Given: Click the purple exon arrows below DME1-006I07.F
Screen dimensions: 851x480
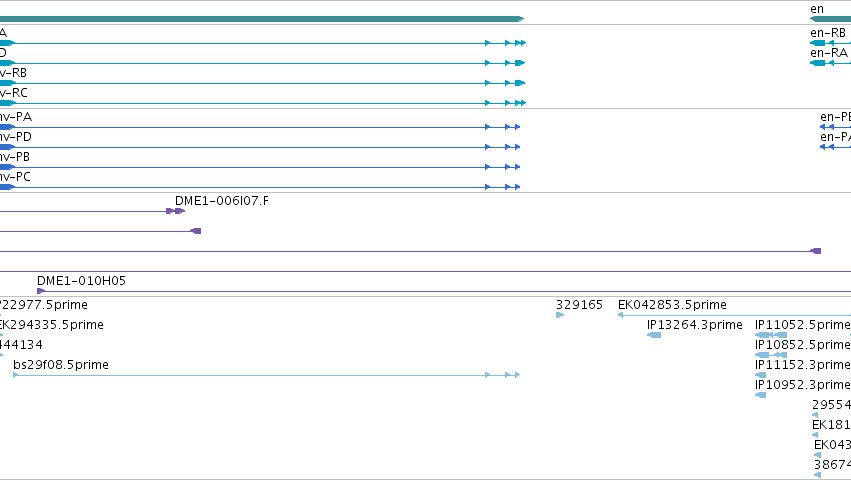Looking at the screenshot, I should 176,211.
